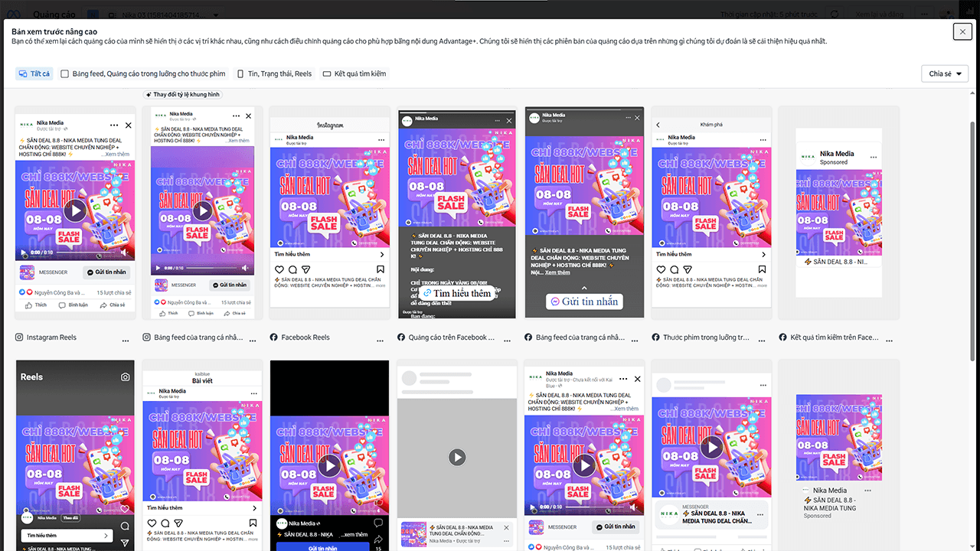Click the camera icon in the Reels preview
The image size is (980, 551).
tap(125, 377)
